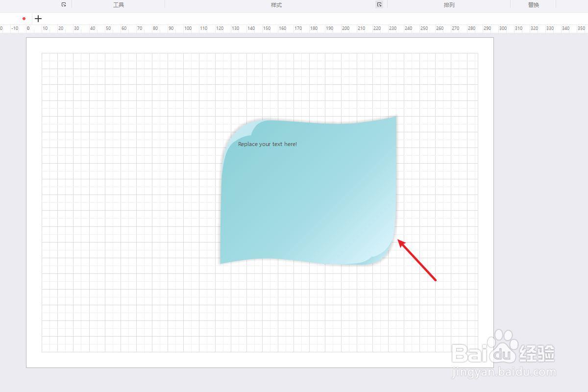Screen dimensions: 588x392
Task: Click the 工具 group label
Action: coord(119,5)
